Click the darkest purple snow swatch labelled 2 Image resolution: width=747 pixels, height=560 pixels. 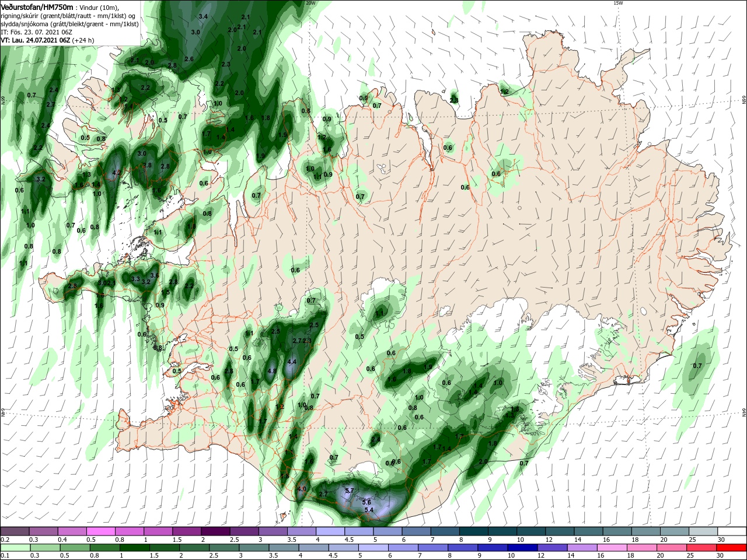(x=215, y=531)
